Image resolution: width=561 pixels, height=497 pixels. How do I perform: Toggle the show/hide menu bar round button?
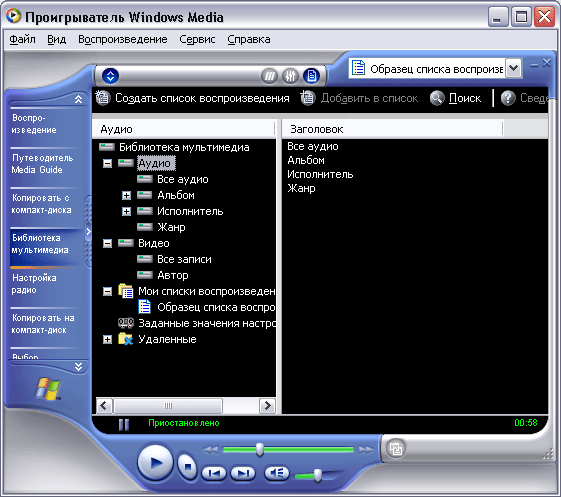click(x=110, y=76)
